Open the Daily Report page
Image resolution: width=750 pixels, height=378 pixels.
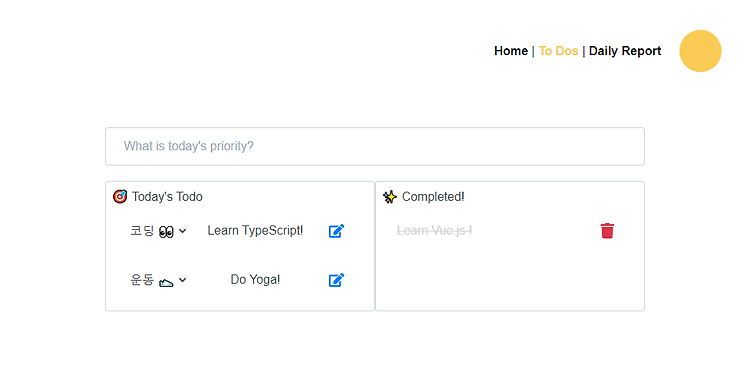pyautogui.click(x=625, y=51)
